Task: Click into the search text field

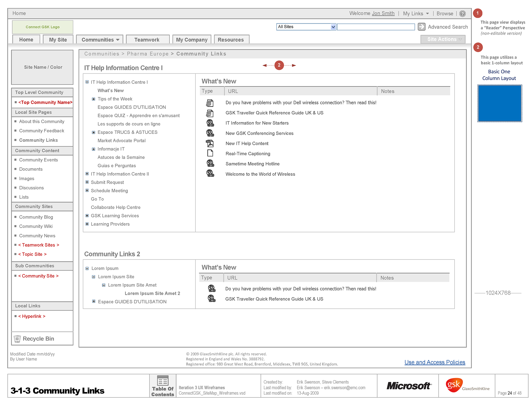Action: (375, 27)
